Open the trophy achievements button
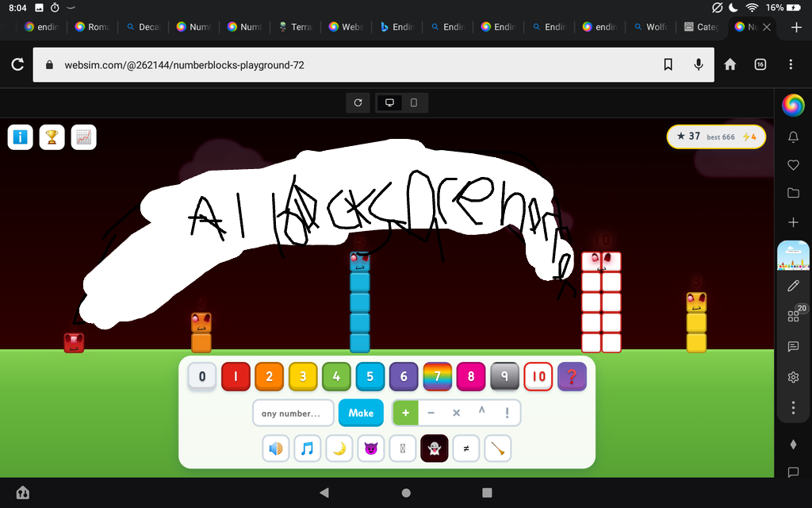The image size is (812, 508). [52, 137]
